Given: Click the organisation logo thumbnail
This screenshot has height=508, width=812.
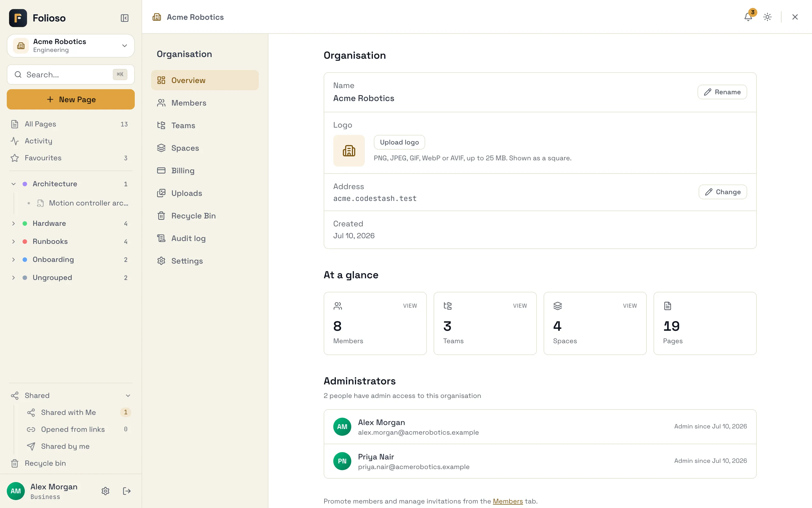Looking at the screenshot, I should tap(349, 150).
